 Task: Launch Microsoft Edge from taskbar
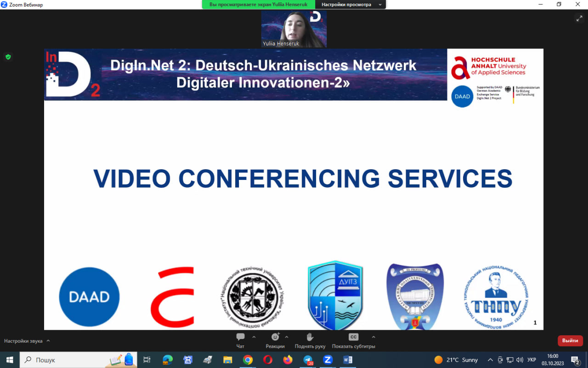pos(167,360)
